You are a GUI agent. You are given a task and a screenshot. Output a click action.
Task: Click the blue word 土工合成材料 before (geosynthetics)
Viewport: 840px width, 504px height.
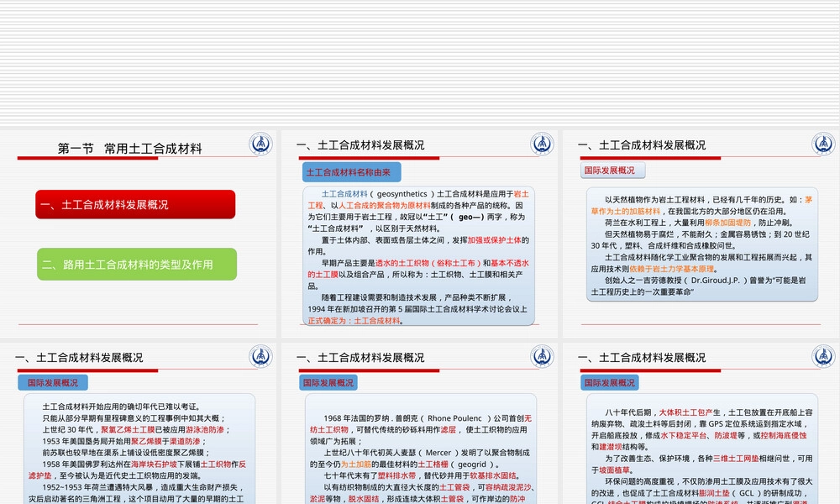point(344,194)
